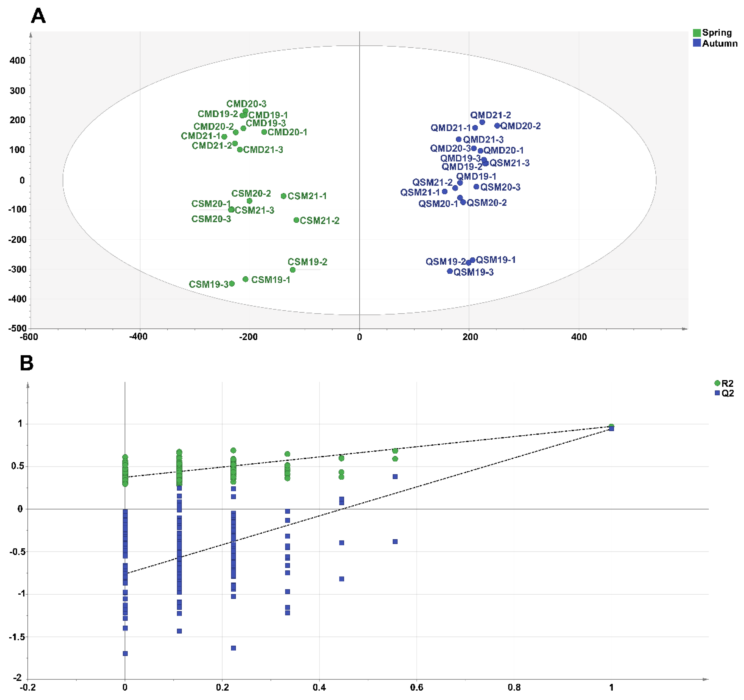Click the panel B title letter
This screenshot has width=744, height=700.
[x=27, y=363]
